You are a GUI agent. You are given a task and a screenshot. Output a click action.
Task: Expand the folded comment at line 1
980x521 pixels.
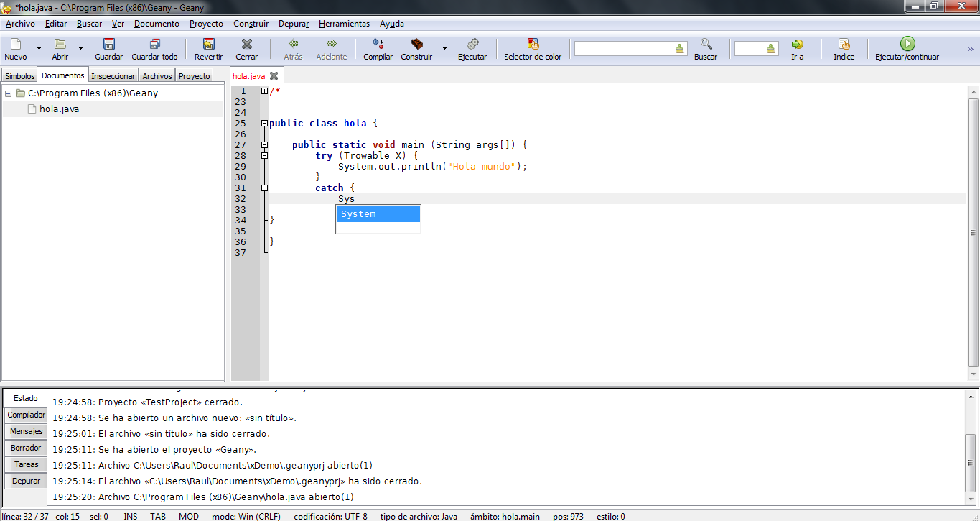pyautogui.click(x=264, y=91)
